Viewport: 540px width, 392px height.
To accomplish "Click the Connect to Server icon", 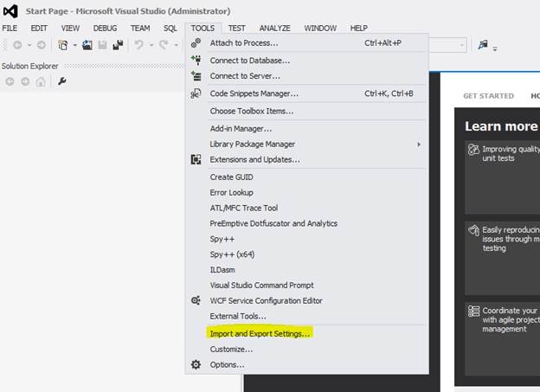I will pyautogui.click(x=196, y=76).
